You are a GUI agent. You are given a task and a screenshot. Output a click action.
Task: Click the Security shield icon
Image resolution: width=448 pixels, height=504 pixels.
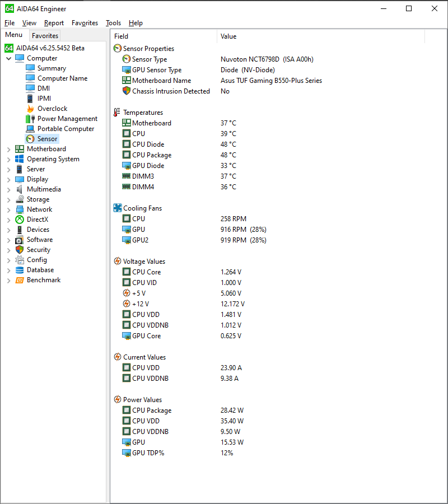[20, 250]
